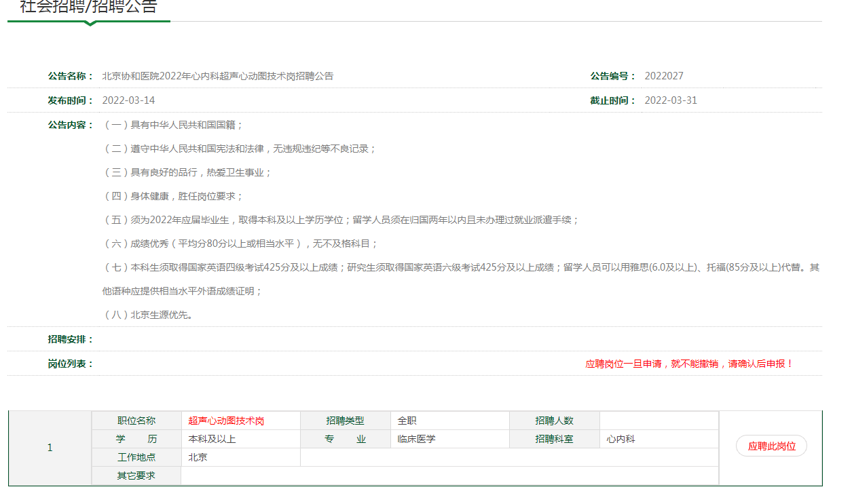Click requirement (四)身体健康
Viewport: 852px width, 504px height.
pyautogui.click(x=172, y=196)
